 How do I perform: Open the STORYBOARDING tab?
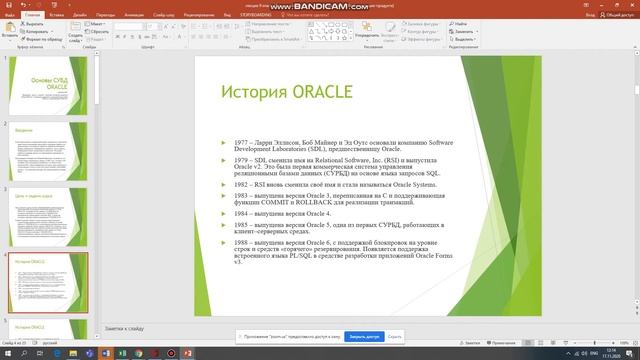tap(256, 15)
